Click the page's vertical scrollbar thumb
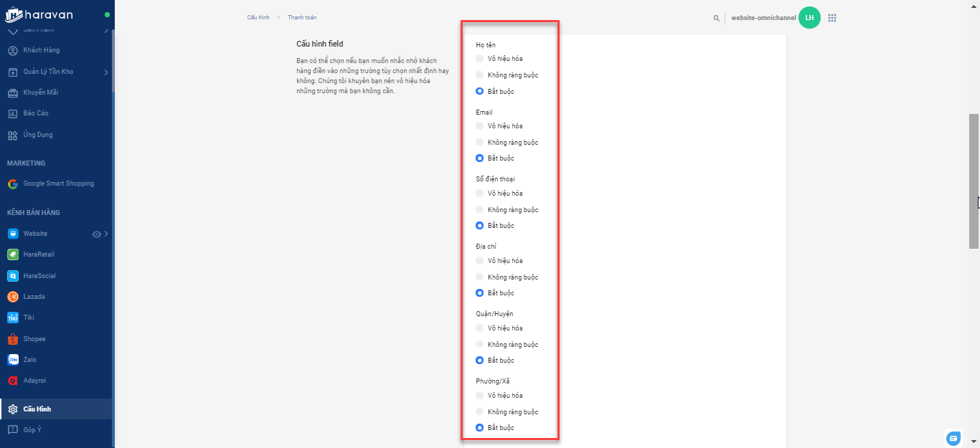This screenshot has height=448, width=980. [974, 181]
